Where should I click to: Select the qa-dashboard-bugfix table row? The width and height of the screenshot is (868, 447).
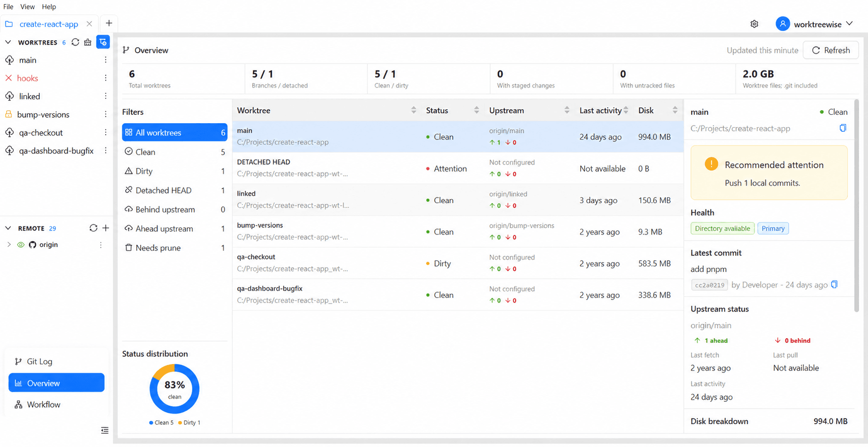(x=458, y=295)
